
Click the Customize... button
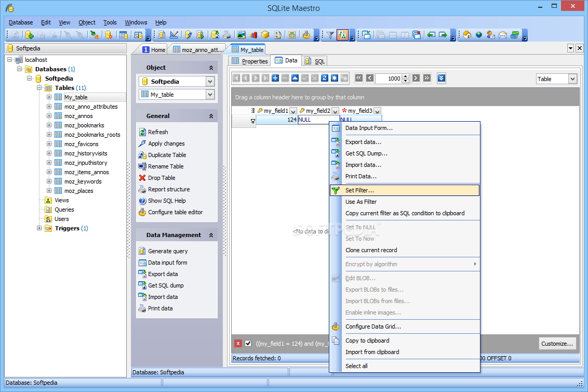557,344
